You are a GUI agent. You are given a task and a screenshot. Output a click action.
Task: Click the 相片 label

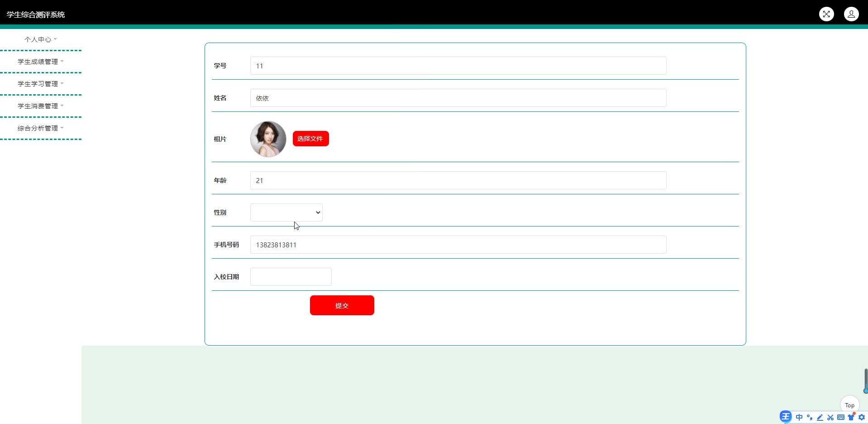(x=220, y=139)
